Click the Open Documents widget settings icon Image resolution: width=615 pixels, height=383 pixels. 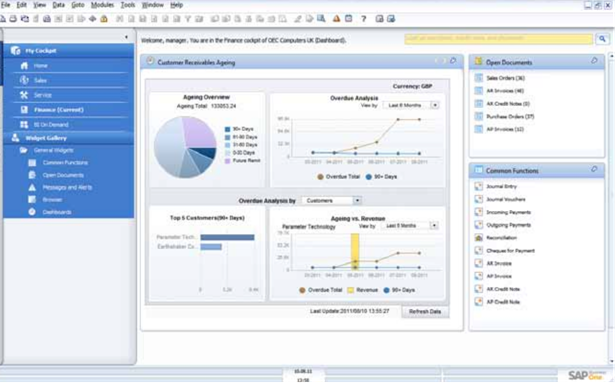pos(594,61)
